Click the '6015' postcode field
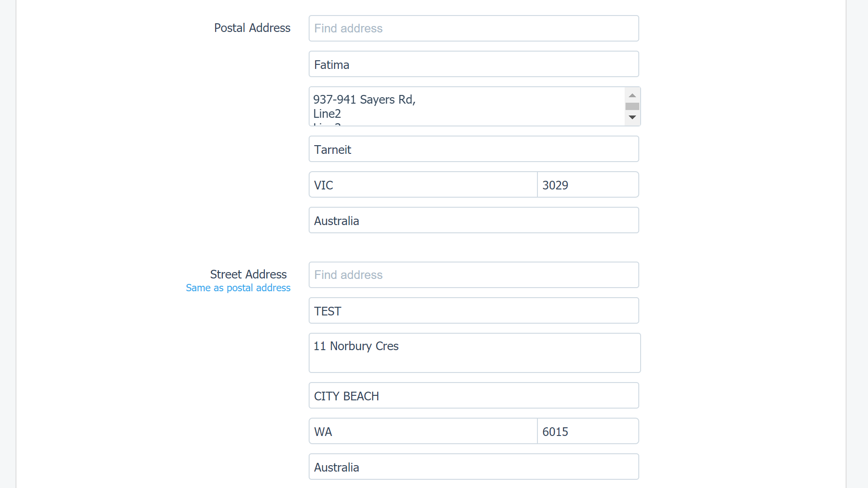The height and width of the screenshot is (488, 868). (588, 431)
